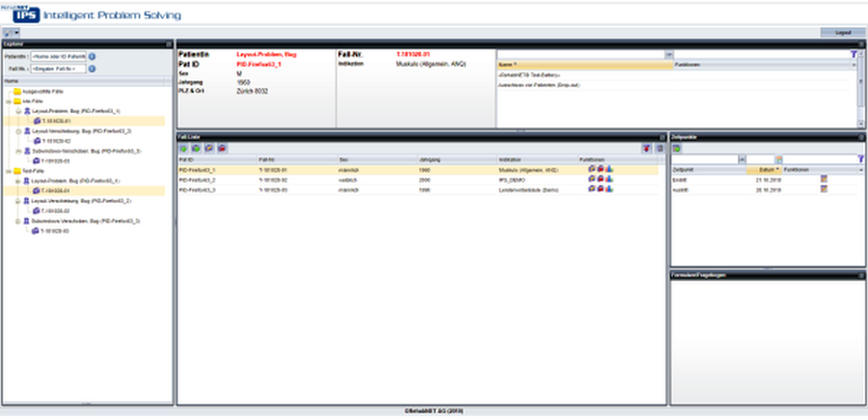Open the top-left toolbar menu dropdown
Screen dimensions: 868x420
[x=12, y=33]
